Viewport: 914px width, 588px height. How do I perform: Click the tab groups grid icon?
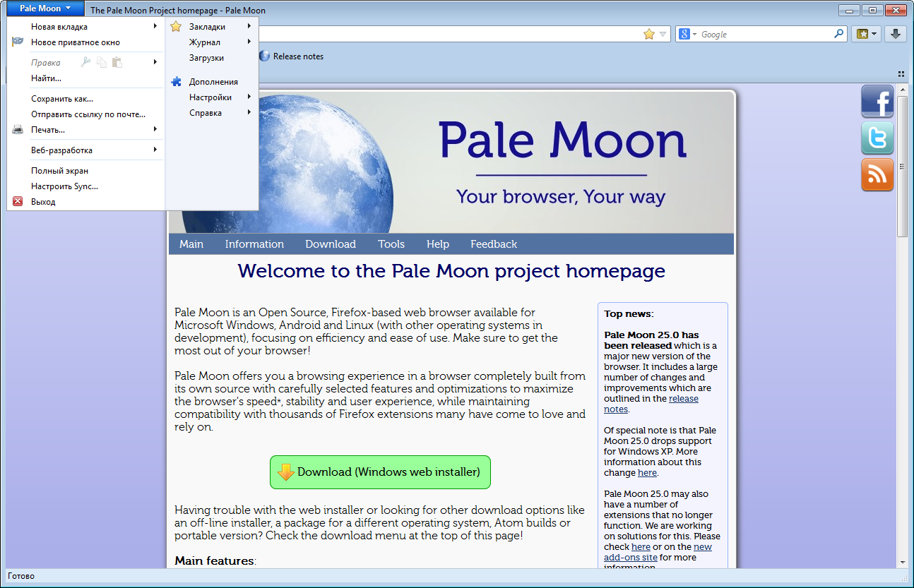(x=901, y=73)
